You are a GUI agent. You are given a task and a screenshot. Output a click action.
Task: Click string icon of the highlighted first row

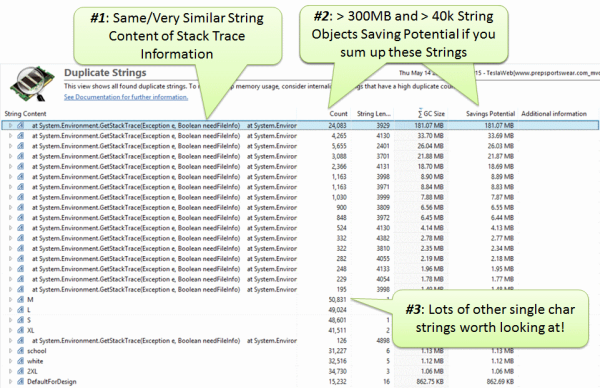click(x=21, y=126)
